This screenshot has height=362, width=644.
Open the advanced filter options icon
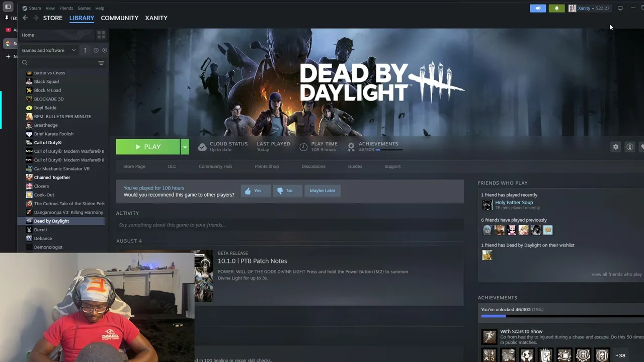click(x=101, y=63)
